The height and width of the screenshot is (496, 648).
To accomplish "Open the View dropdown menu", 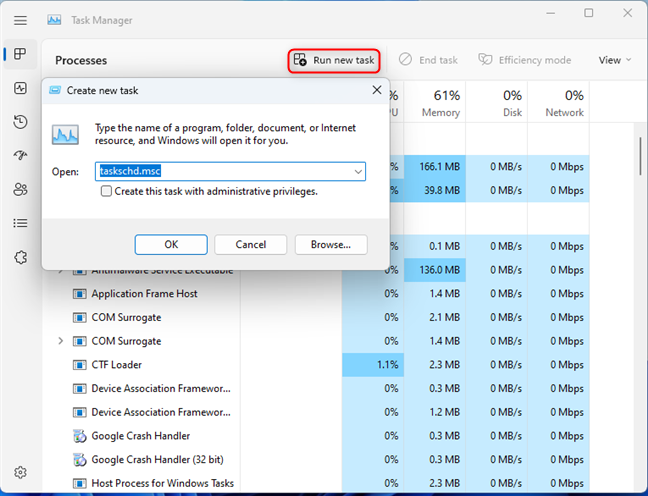I will [615, 60].
